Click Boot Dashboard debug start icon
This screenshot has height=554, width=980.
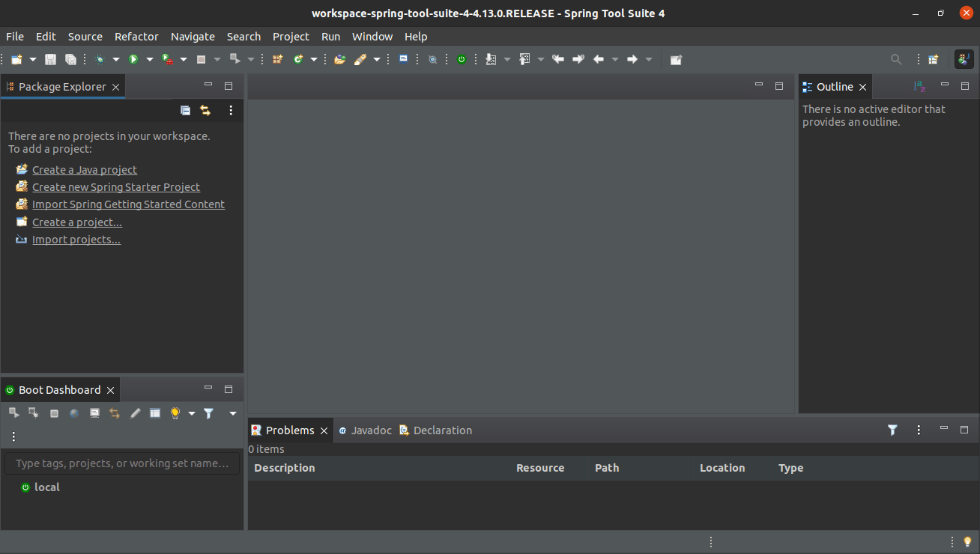pos(33,413)
